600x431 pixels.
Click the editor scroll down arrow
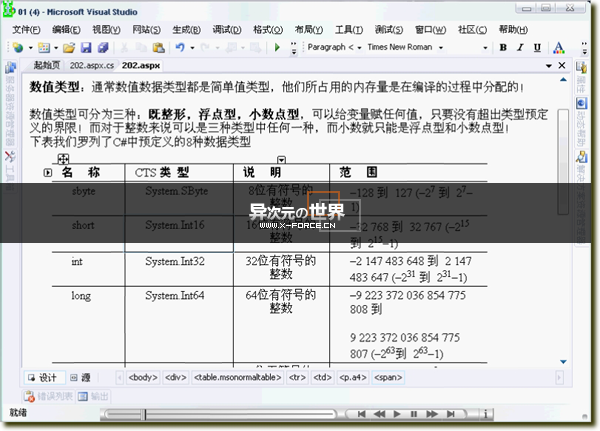point(563,362)
